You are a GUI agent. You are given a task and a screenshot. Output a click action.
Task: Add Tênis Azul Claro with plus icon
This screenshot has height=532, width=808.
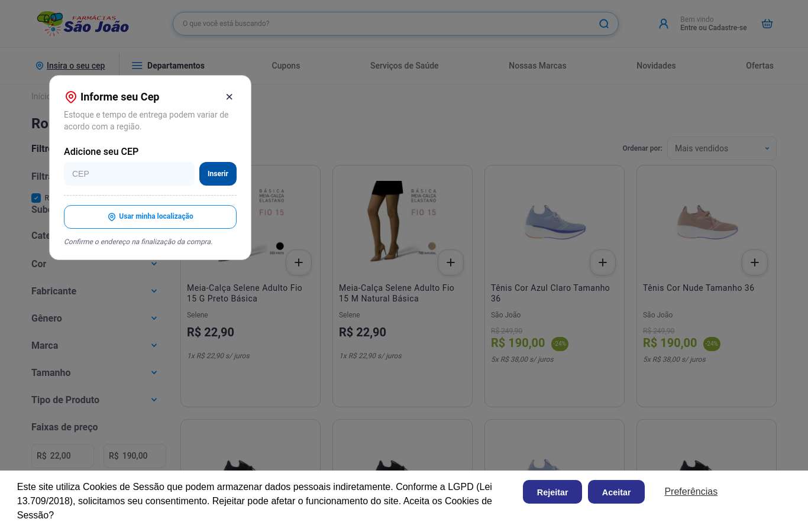click(x=603, y=262)
